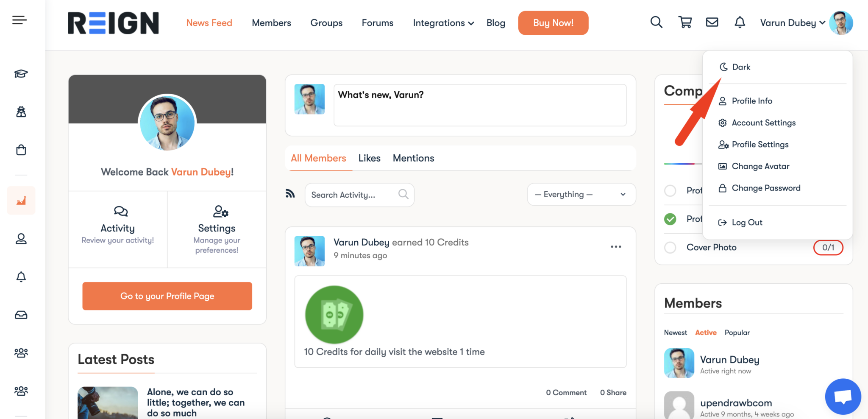The image size is (868, 419).
Task: Click the green completed profile checkmark
Action: (670, 219)
